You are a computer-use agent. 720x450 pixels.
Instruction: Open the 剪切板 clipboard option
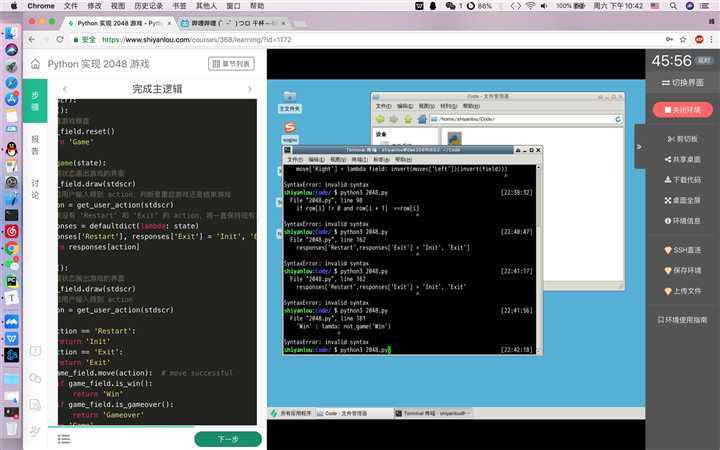[x=683, y=139]
